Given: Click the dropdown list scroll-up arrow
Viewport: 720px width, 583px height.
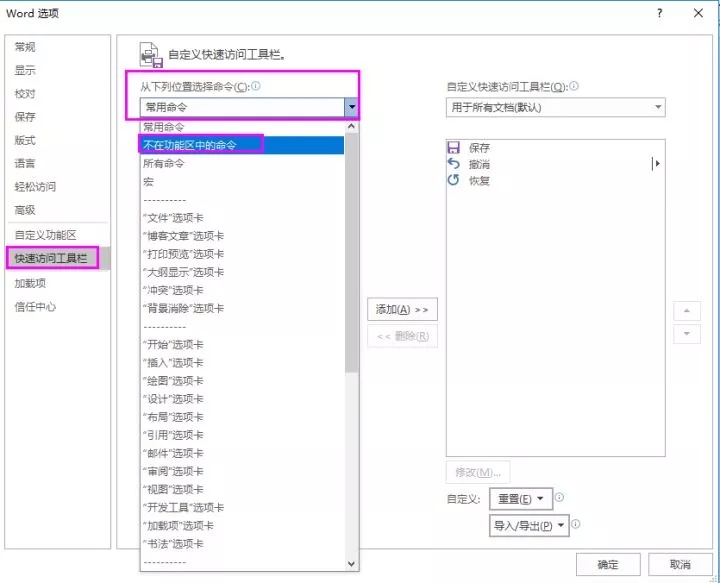Looking at the screenshot, I should click(x=351, y=126).
